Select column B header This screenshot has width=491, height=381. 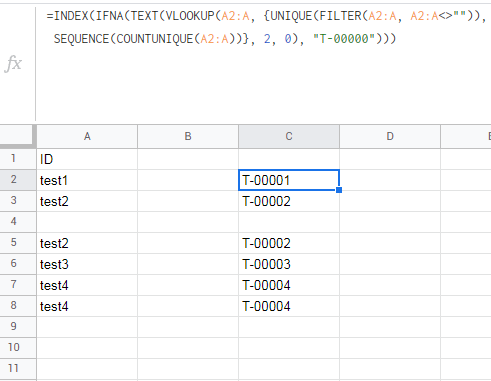click(x=188, y=136)
